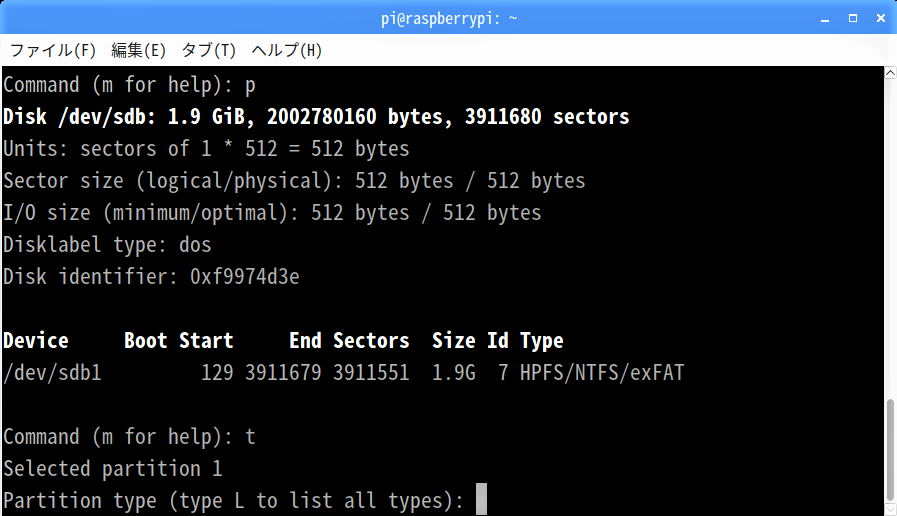Open the タブ(T) menu
897x516 pixels.
click(209, 50)
